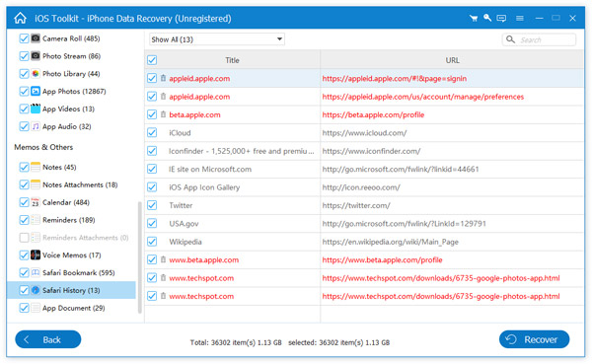Click the Safari Bookmark book icon
Viewport: 592px width, 364px height.
point(36,272)
